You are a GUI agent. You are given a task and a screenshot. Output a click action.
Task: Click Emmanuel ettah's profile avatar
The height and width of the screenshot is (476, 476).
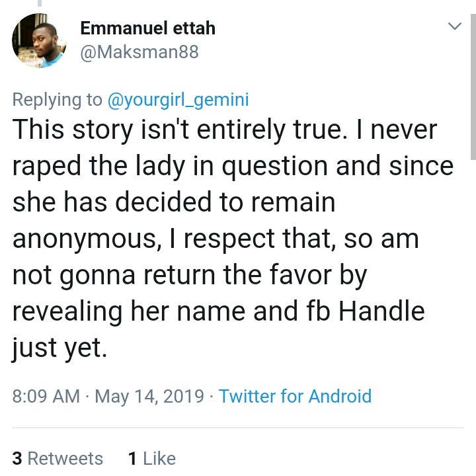coord(38,40)
